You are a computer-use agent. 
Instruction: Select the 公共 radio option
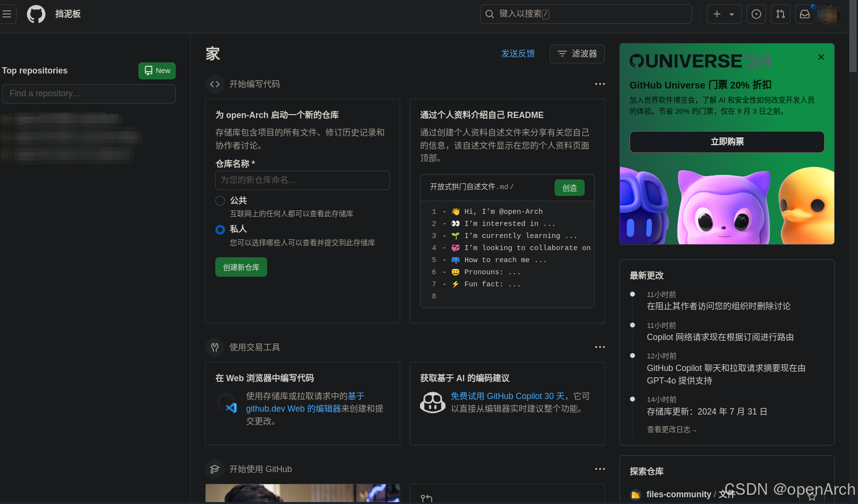pos(220,201)
